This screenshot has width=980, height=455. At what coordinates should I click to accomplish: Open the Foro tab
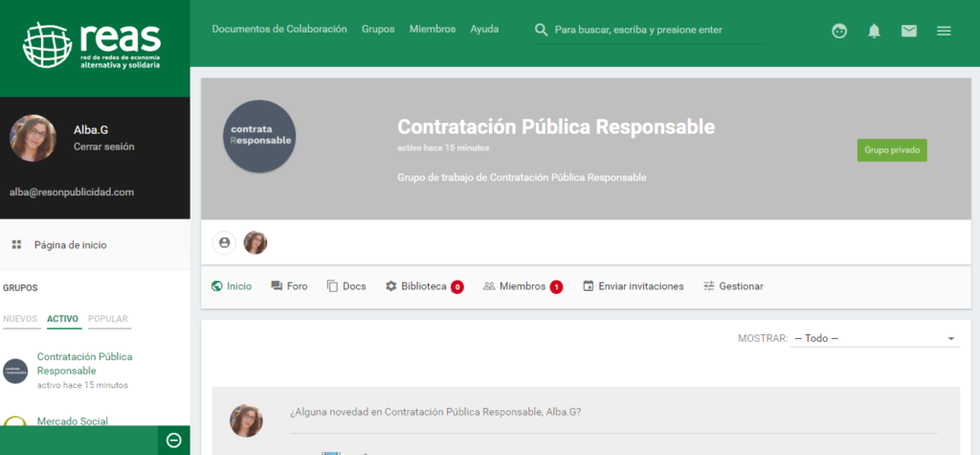289,286
